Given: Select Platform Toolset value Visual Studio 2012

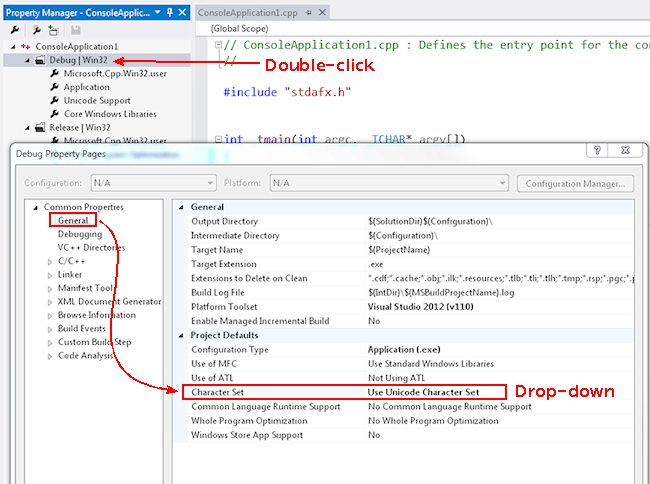Looking at the screenshot, I should (x=420, y=307).
